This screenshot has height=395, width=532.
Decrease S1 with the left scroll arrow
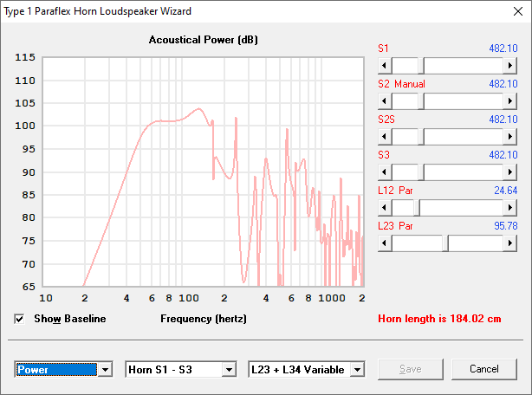pos(385,66)
